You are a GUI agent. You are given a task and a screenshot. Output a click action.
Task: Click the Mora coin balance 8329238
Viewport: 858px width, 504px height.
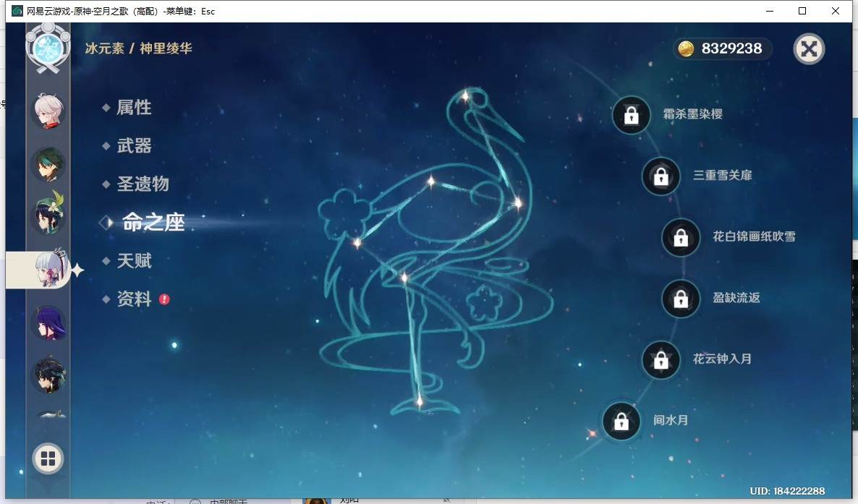coord(723,48)
